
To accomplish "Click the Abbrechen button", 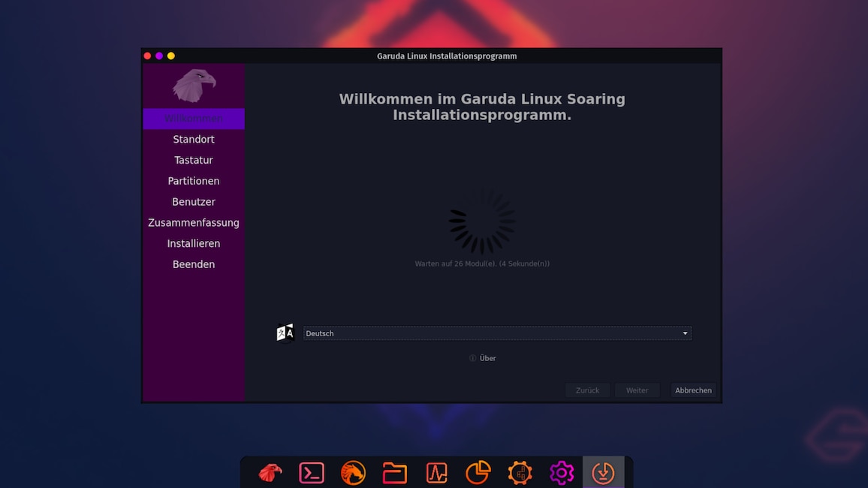I will pos(692,390).
